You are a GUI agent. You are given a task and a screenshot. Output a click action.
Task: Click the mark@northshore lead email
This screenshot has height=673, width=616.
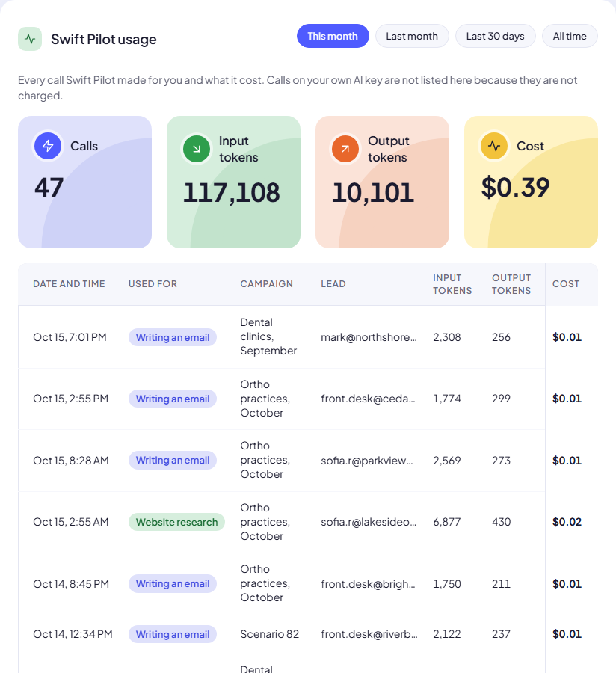369,337
